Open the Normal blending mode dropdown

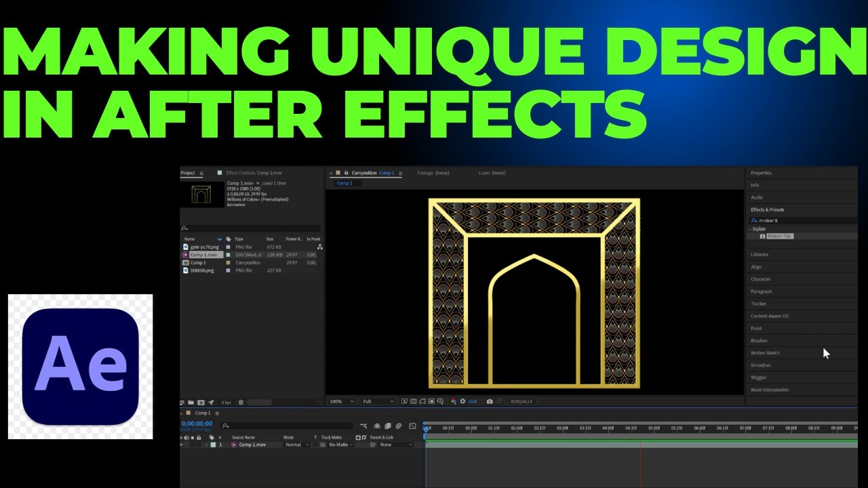(297, 445)
